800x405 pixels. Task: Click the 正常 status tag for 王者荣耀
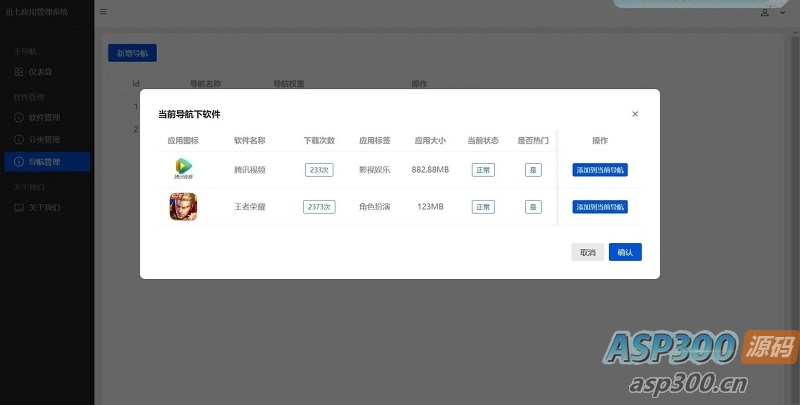[483, 207]
